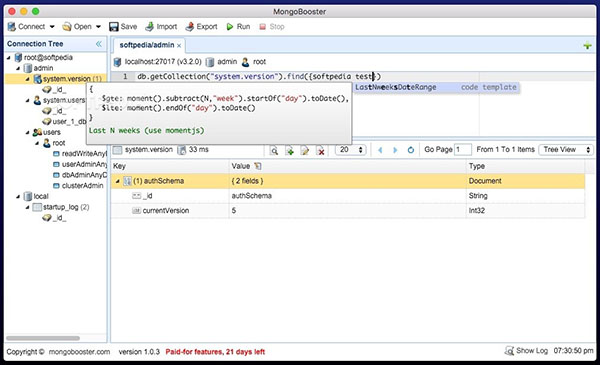The height and width of the screenshot is (365, 600).
Task: Select readWriteAny role entry
Action: 80,153
